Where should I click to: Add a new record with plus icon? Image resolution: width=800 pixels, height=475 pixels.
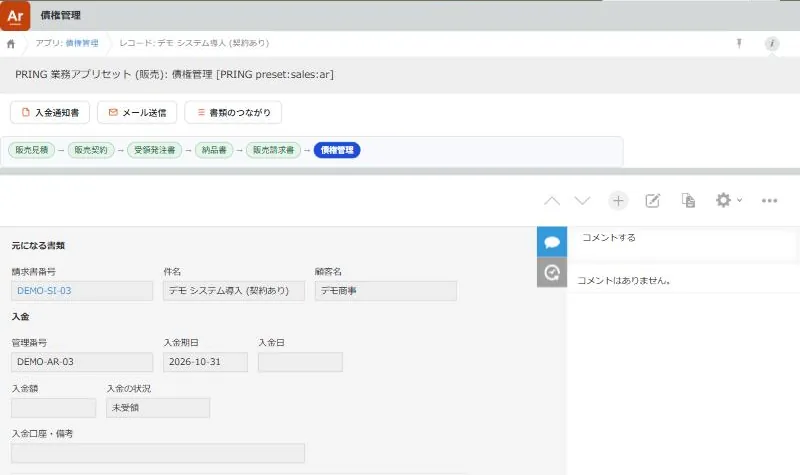618,201
